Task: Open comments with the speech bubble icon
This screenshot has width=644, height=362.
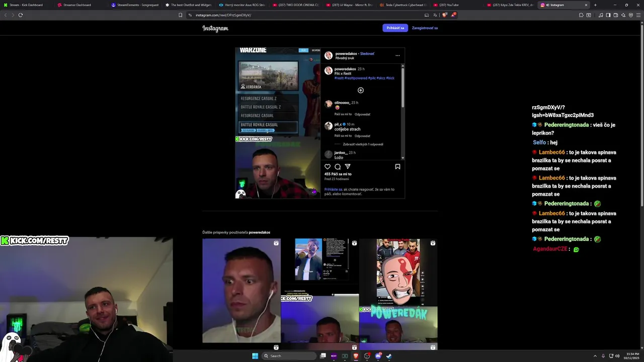Action: (338, 166)
